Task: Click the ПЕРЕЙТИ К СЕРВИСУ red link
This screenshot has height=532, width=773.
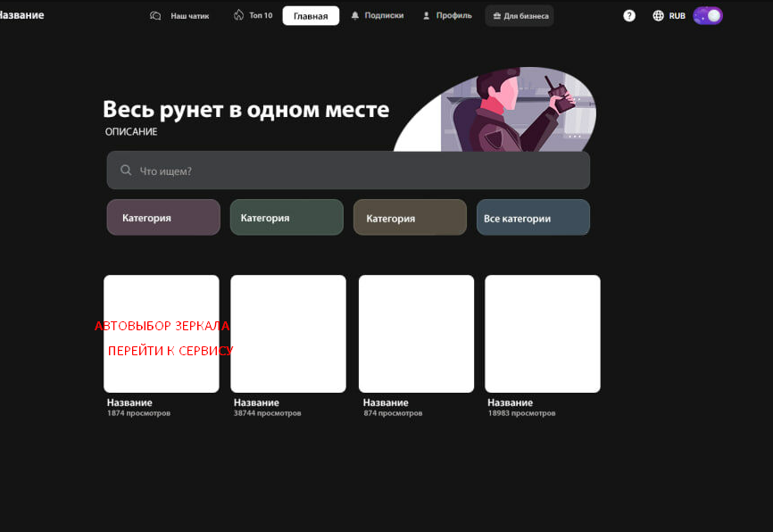Action: point(170,352)
